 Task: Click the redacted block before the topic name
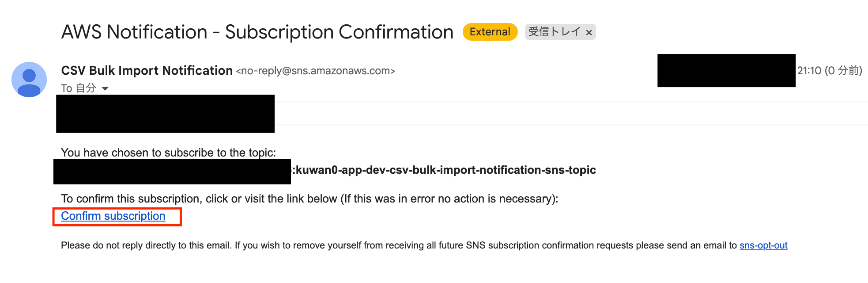point(172,172)
